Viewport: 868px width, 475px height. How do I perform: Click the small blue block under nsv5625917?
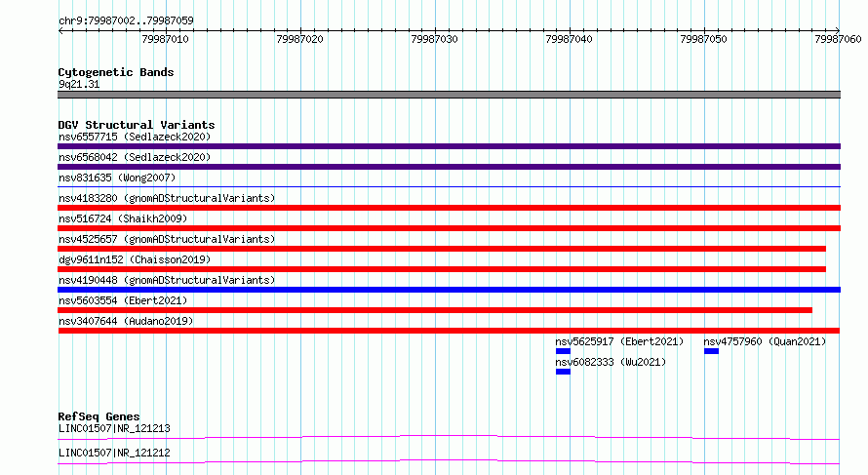point(563,351)
